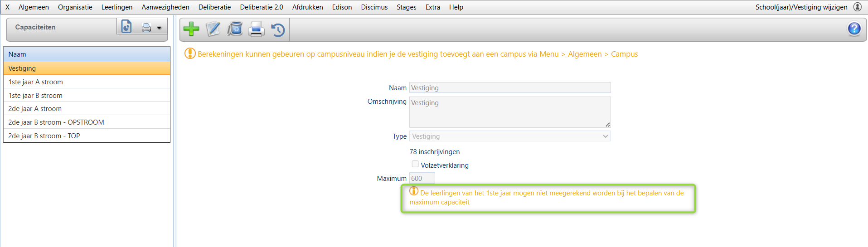Select 1ste jaar A stroom in list
Viewport: 868px width, 247px height.
(x=36, y=82)
